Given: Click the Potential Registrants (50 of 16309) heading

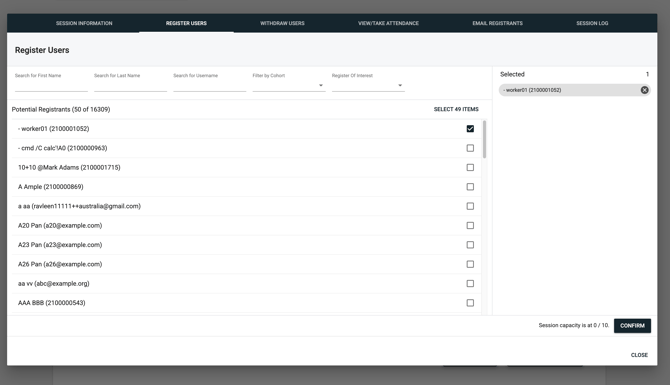Looking at the screenshot, I should point(61,109).
